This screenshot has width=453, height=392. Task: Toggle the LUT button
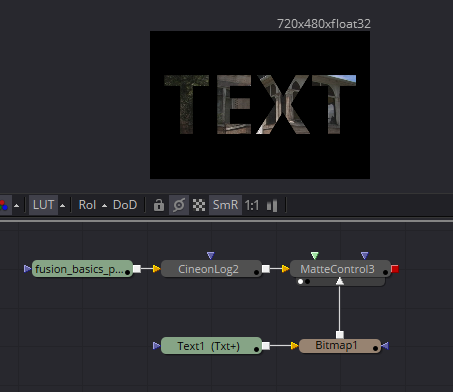pos(43,205)
